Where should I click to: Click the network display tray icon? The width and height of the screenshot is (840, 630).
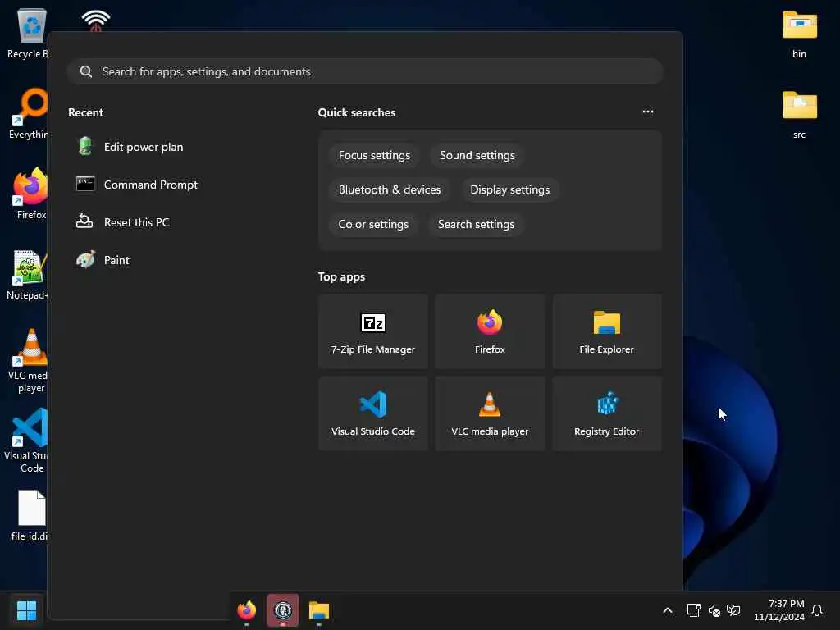pyautogui.click(x=694, y=610)
